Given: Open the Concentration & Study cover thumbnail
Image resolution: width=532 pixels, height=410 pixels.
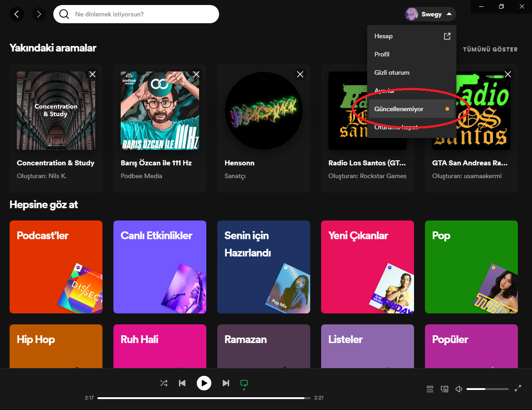Looking at the screenshot, I should click(x=56, y=111).
